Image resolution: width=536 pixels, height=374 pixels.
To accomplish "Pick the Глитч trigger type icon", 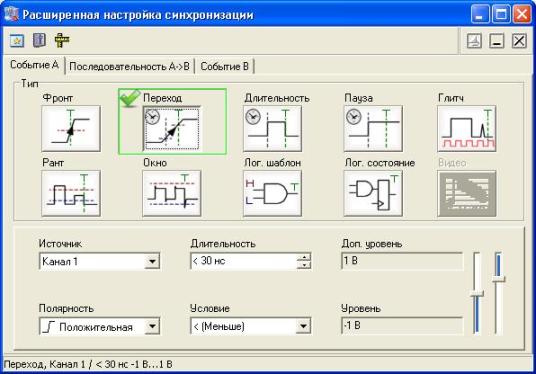I will (x=467, y=129).
